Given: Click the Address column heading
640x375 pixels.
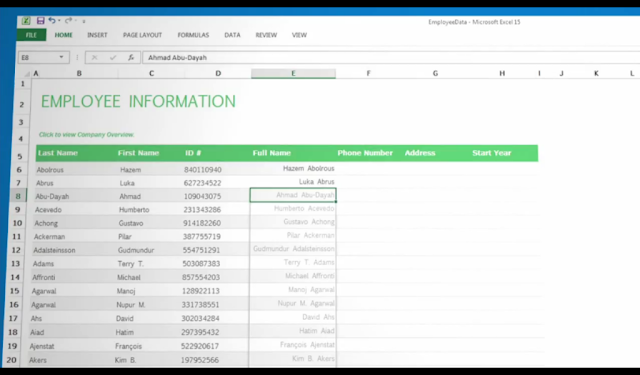Looking at the screenshot, I should coord(420,153).
